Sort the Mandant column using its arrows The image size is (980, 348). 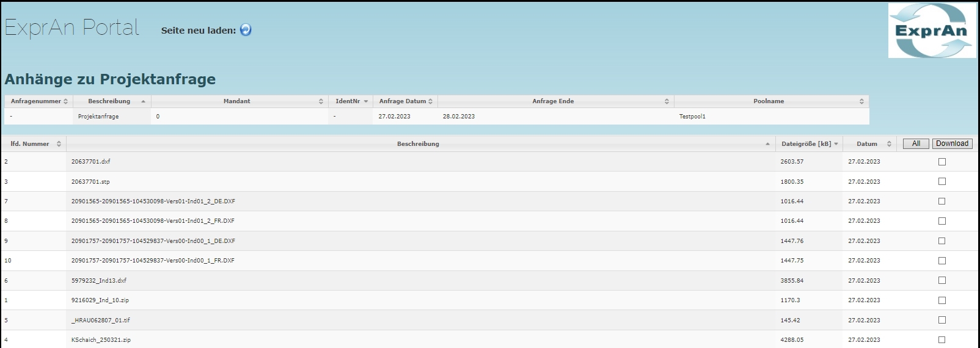[321, 101]
